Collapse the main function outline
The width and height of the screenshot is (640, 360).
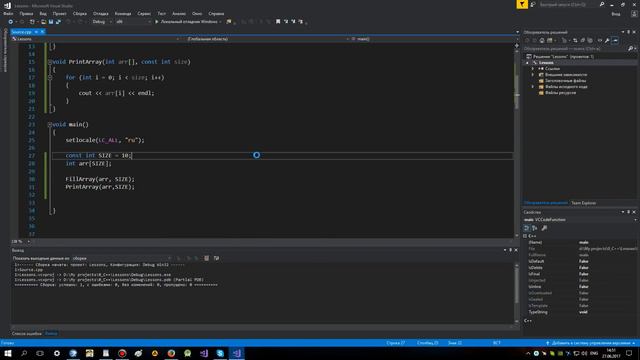point(50,124)
